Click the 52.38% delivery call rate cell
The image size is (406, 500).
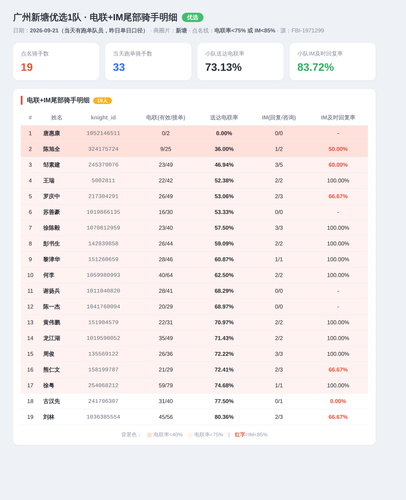tap(224, 181)
